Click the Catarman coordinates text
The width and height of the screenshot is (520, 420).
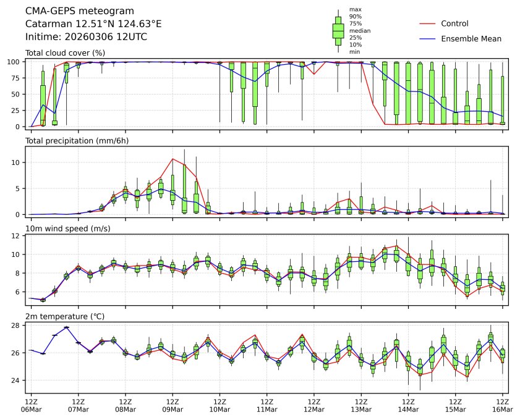point(93,24)
